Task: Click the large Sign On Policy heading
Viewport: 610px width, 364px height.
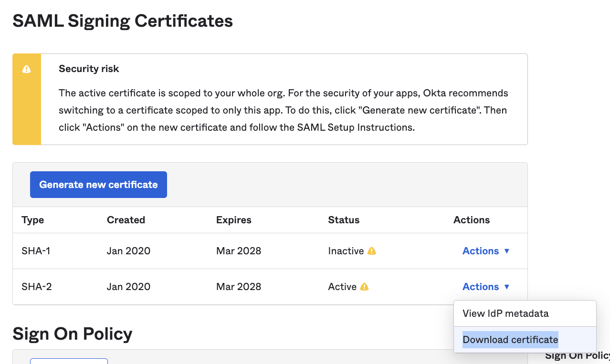Action: [73, 334]
